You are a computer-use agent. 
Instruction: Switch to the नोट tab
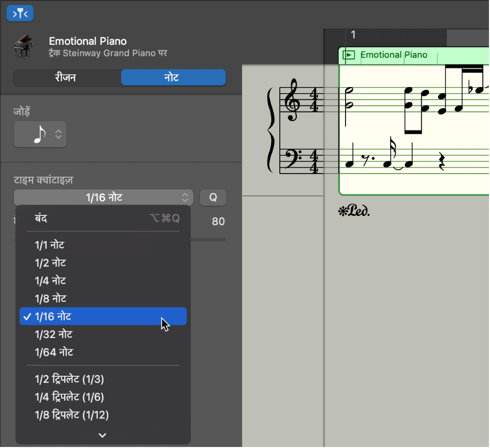(173, 77)
